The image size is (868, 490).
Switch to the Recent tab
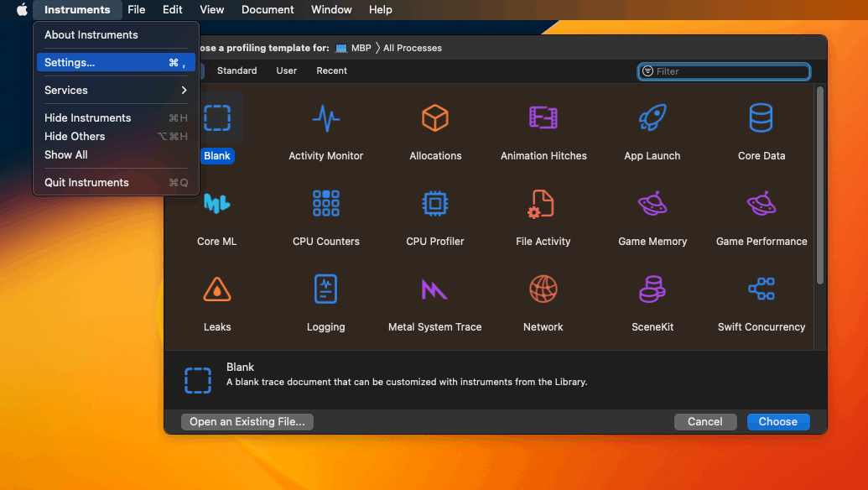tap(331, 70)
